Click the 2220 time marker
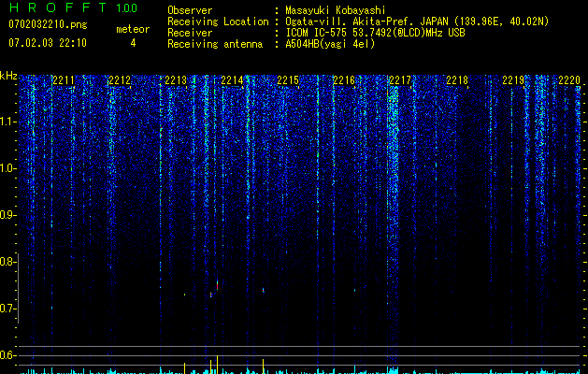This screenshot has width=588, height=374. (x=569, y=79)
